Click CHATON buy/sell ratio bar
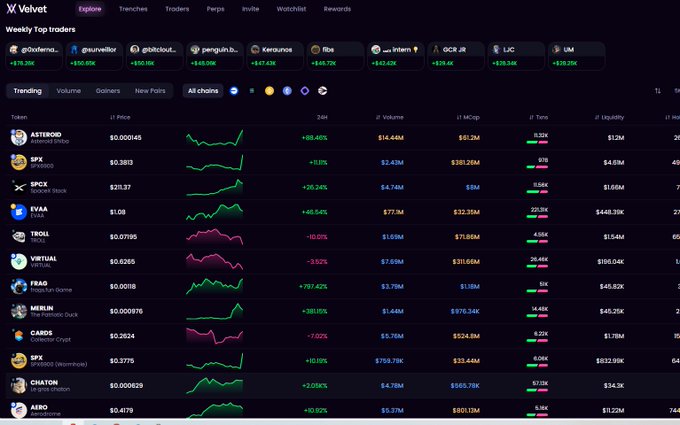Screen dimensions: 680x425 point(537,390)
